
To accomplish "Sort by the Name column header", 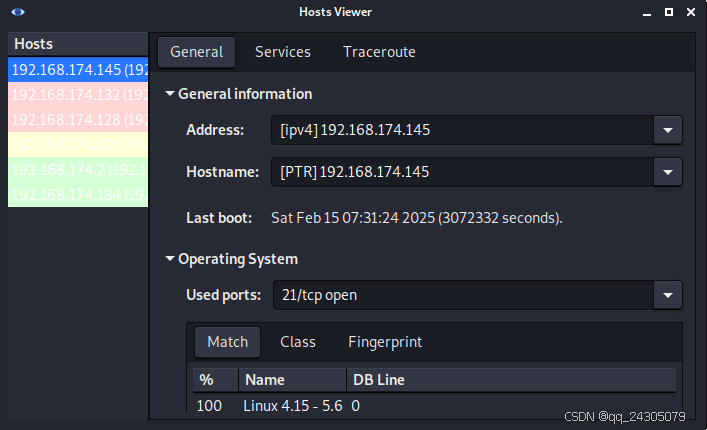I will (292, 380).
